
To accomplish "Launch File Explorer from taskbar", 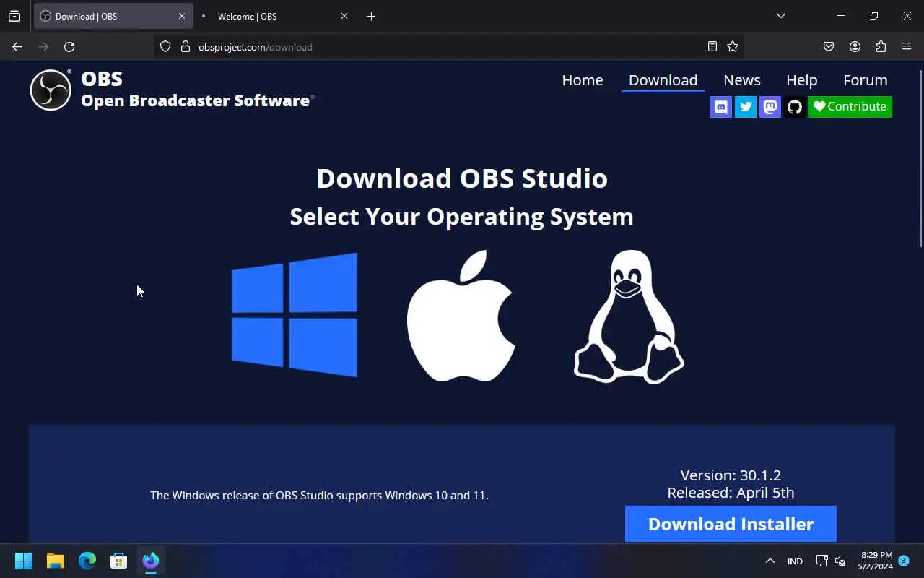I will 55,561.
